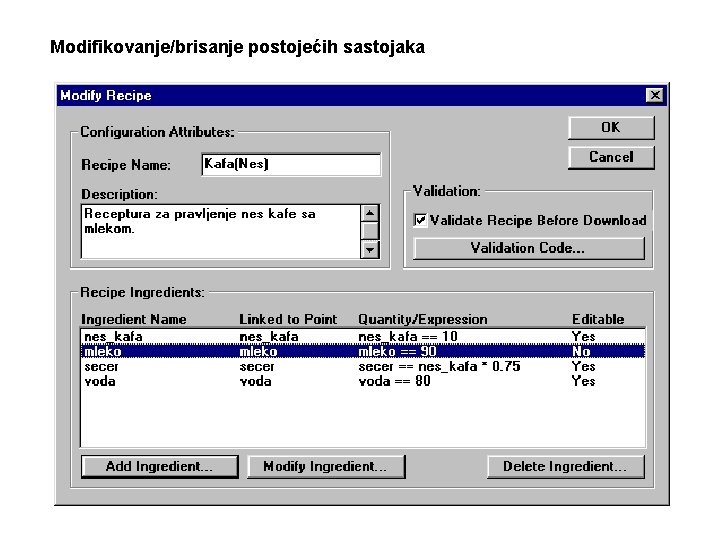Viewport: 720px width, 540px height.
Task: Toggle Validate Recipe Before Download checkbox
Action: [420, 220]
